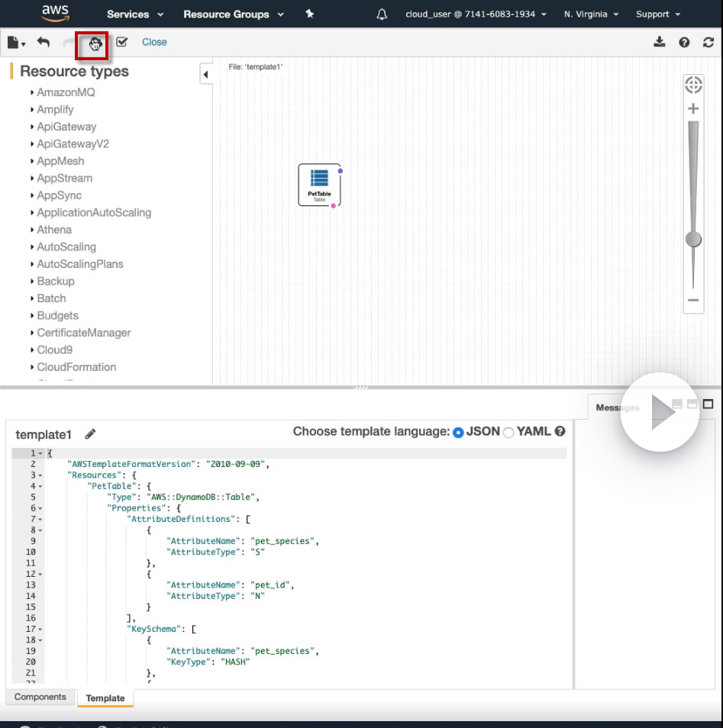
Task: Select the PetTable resource on canvas
Action: click(319, 185)
